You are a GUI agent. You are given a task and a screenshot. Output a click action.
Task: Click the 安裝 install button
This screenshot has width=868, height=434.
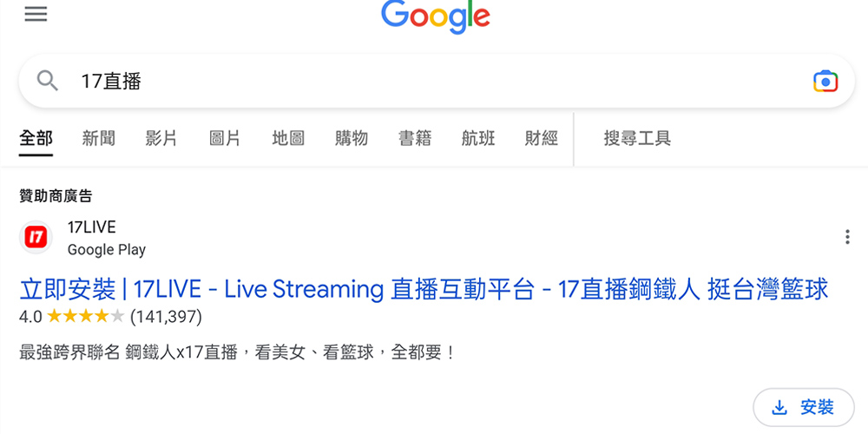(804, 408)
